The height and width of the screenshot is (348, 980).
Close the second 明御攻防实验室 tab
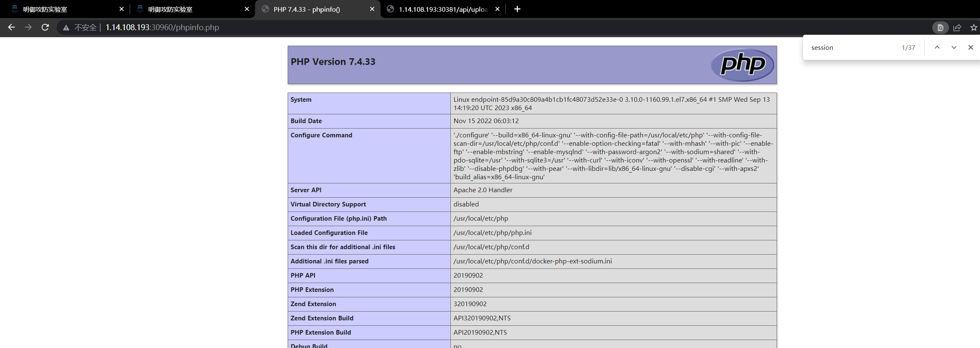coord(247,9)
